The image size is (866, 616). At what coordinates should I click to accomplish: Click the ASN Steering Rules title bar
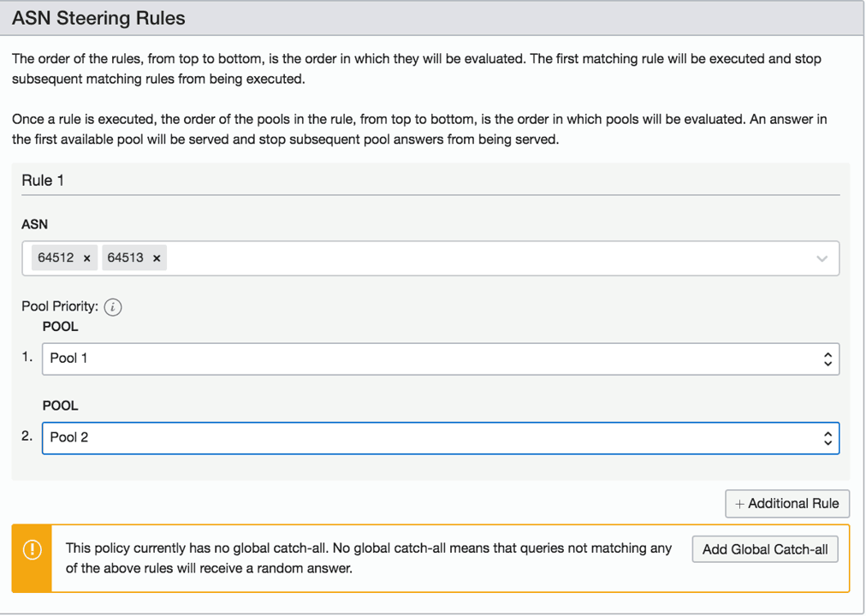tap(98, 17)
